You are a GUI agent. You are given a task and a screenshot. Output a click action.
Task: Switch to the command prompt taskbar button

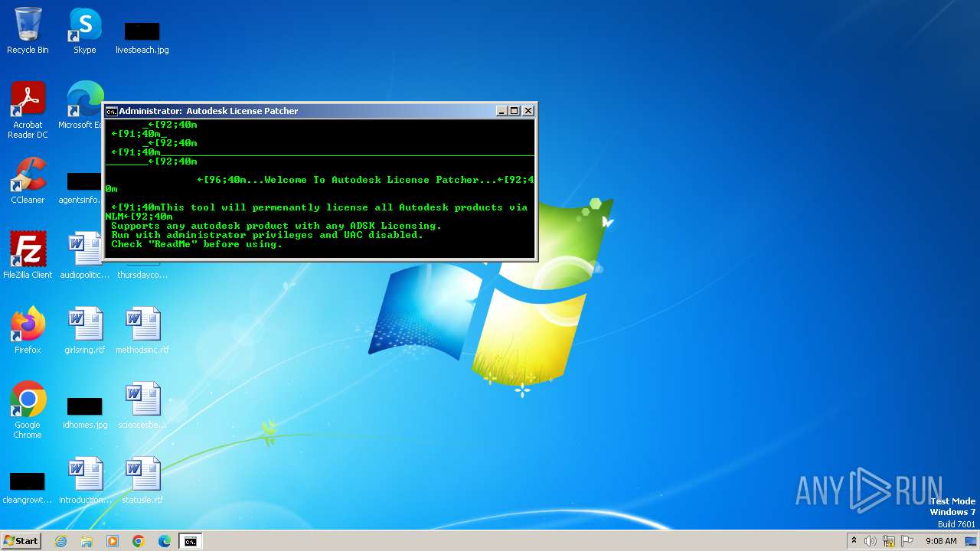190,541
